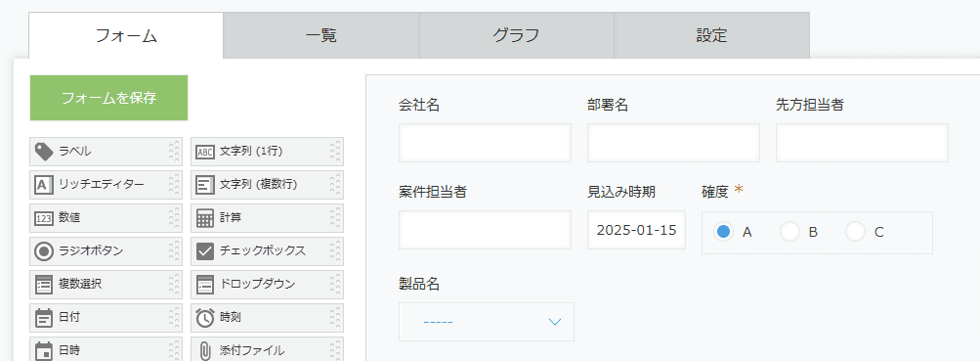This screenshot has width=980, height=361.
Task: Select the チェックボックス palette text
Action: coord(263,250)
